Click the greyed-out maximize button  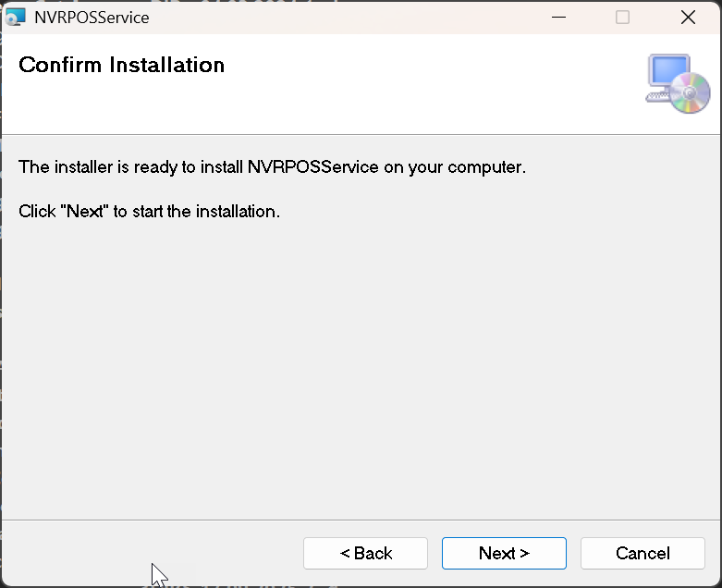click(622, 17)
